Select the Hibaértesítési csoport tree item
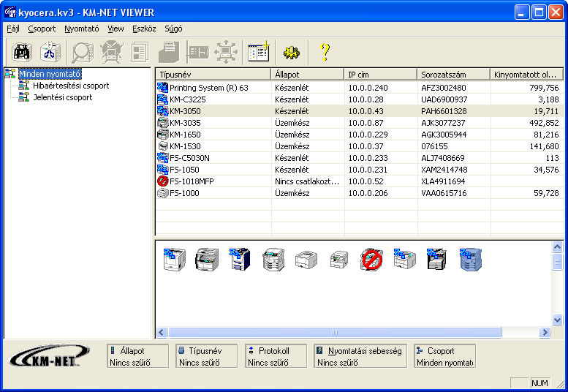The width and height of the screenshot is (568, 392). point(71,86)
